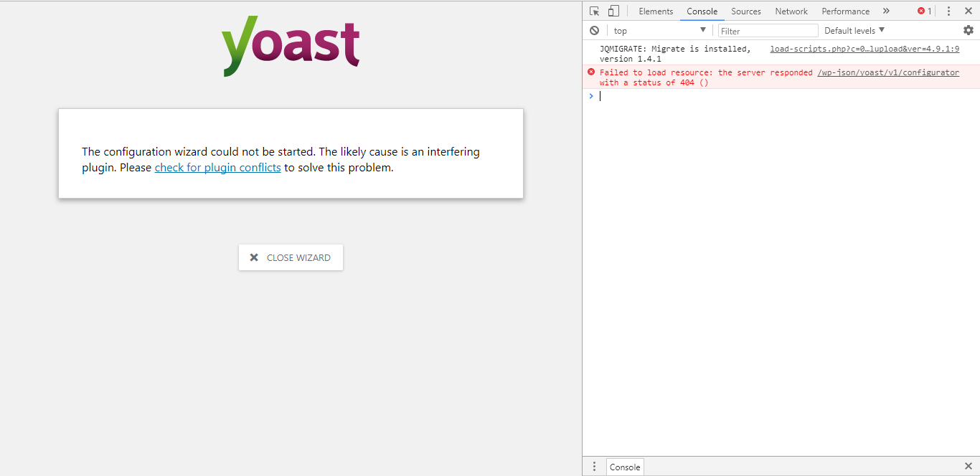Click the Yoast logo

pos(291,46)
